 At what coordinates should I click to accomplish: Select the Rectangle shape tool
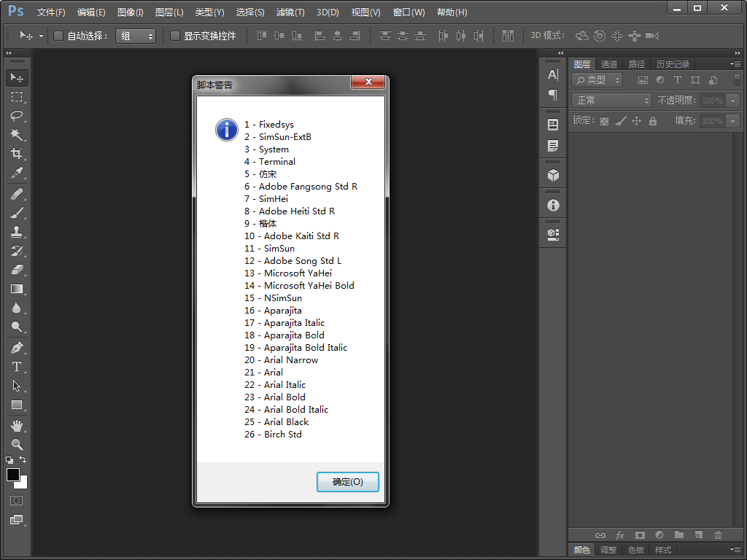click(x=17, y=405)
